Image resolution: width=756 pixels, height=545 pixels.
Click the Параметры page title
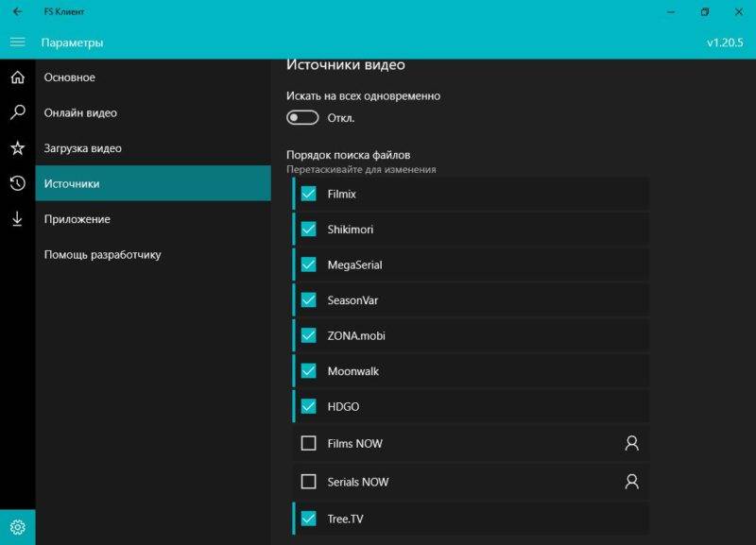tap(73, 43)
